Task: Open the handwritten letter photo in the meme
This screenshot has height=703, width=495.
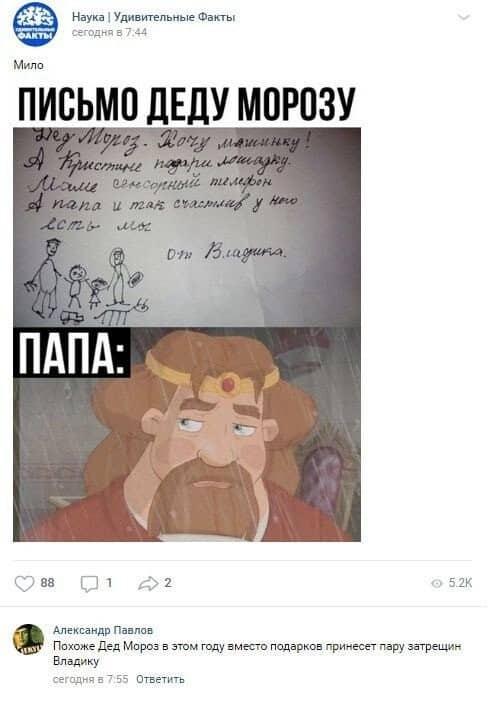Action: (x=187, y=227)
